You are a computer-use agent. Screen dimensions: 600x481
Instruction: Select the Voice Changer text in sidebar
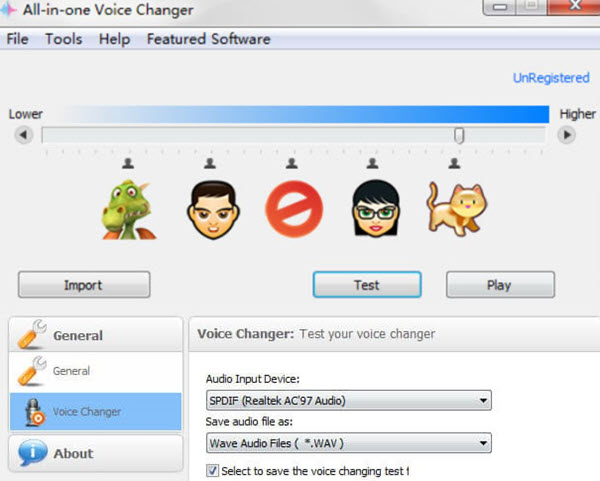pos(87,412)
